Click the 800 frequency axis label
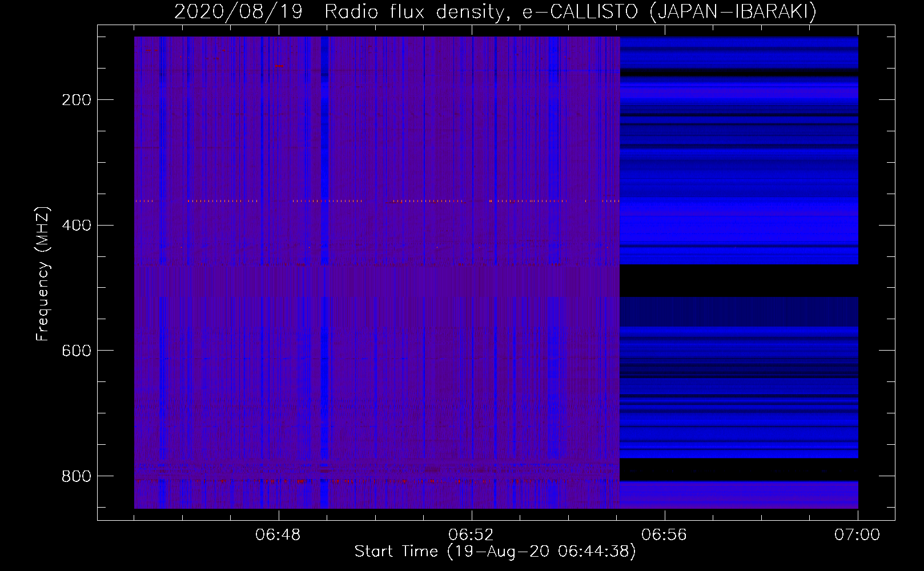The image size is (924, 571). tap(77, 476)
